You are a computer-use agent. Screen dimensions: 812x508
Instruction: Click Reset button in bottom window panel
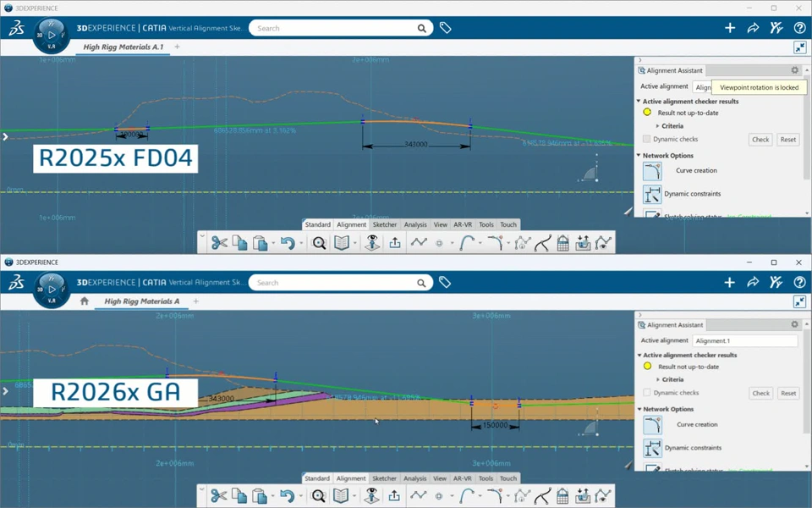pos(788,393)
